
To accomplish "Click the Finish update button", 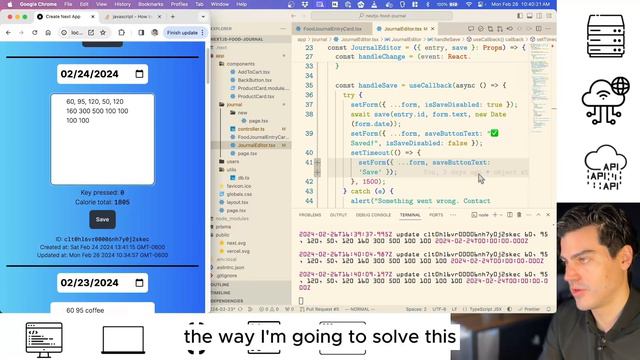I will (x=185, y=33).
